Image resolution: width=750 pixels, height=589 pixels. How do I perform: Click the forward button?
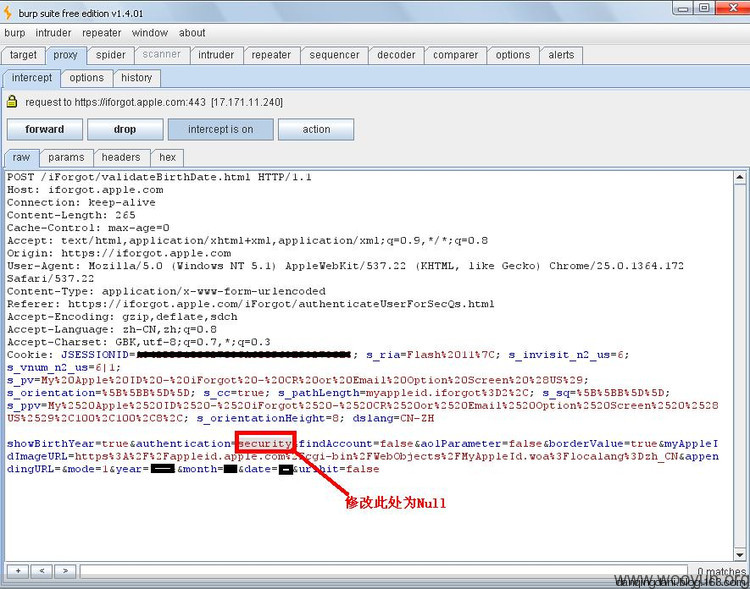pyautogui.click(x=44, y=129)
